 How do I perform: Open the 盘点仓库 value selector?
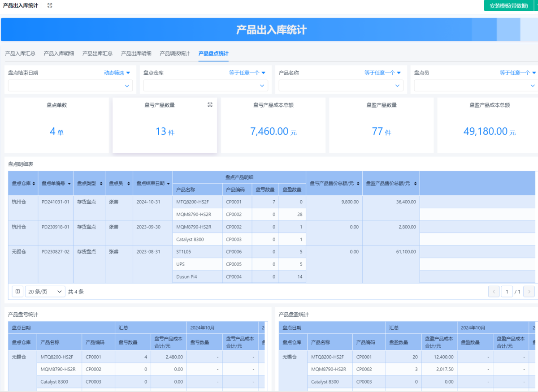tap(206, 86)
